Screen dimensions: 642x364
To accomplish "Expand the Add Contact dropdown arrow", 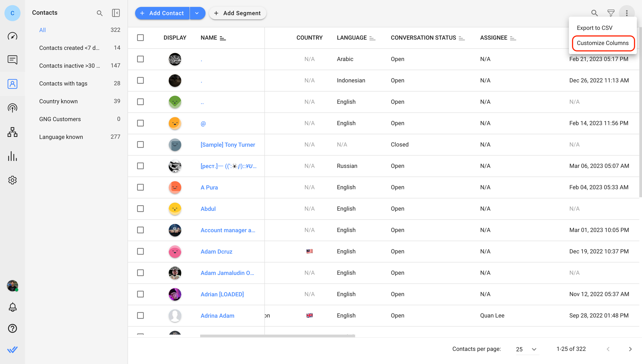I will (197, 13).
